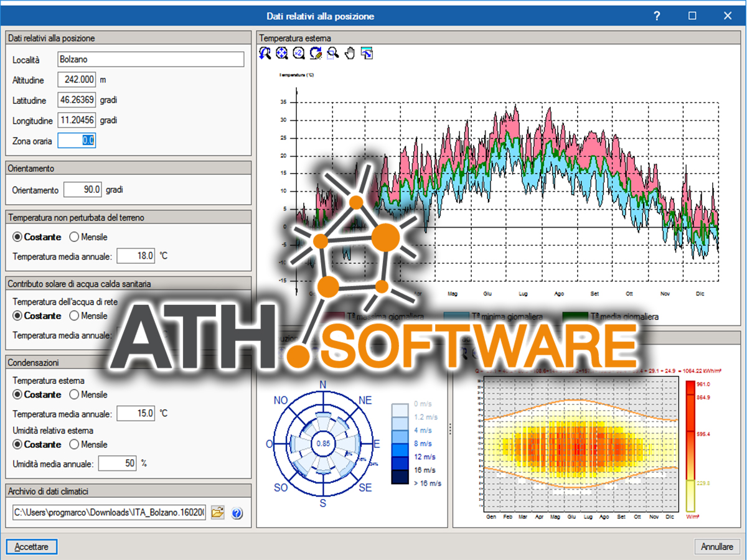Click the NO direction label on wind rose

click(281, 401)
